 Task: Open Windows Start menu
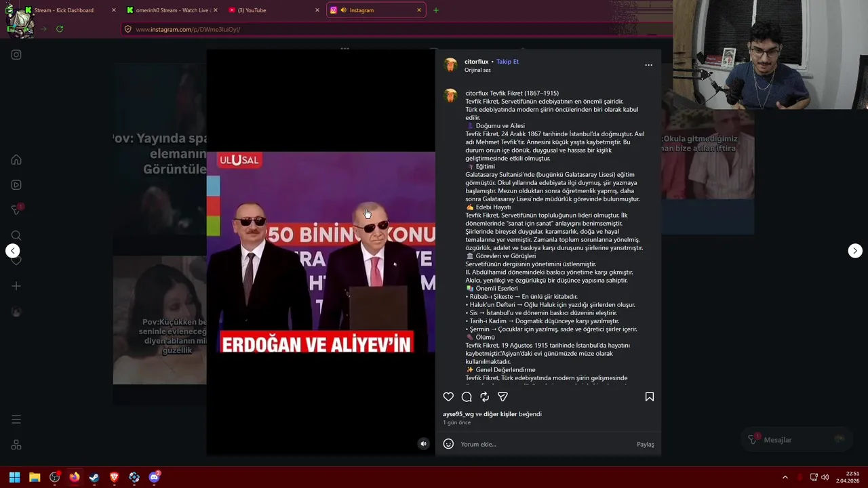(x=14, y=477)
